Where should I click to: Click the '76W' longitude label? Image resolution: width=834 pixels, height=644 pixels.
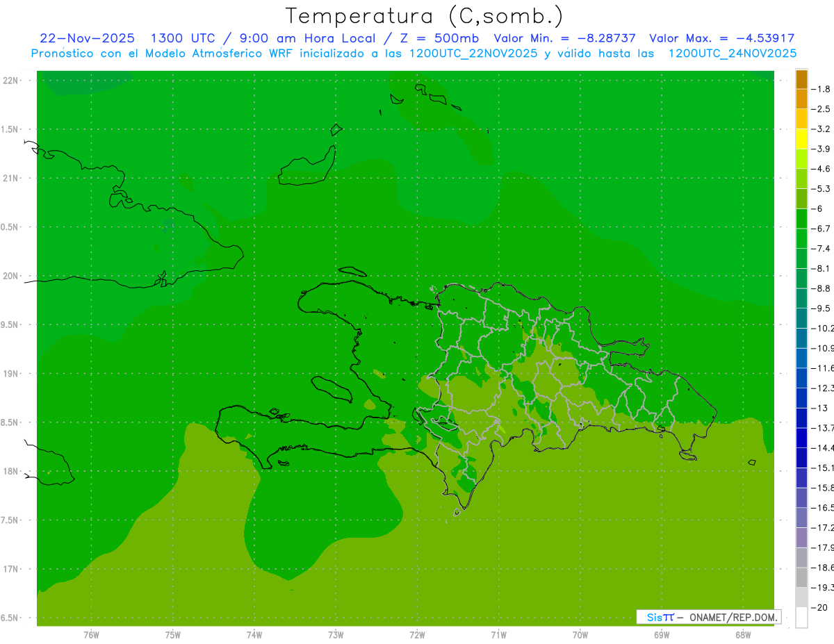click(91, 634)
